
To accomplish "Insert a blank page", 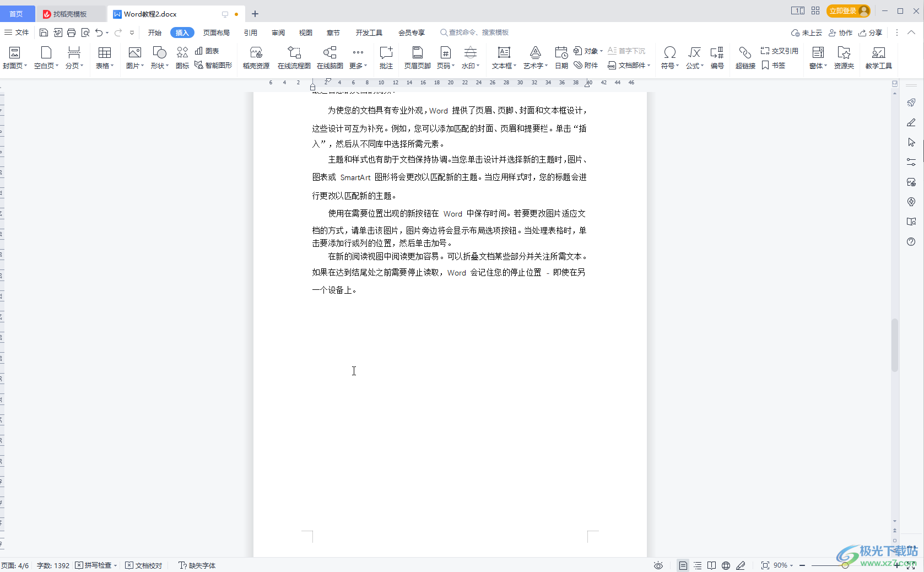I will click(x=46, y=57).
